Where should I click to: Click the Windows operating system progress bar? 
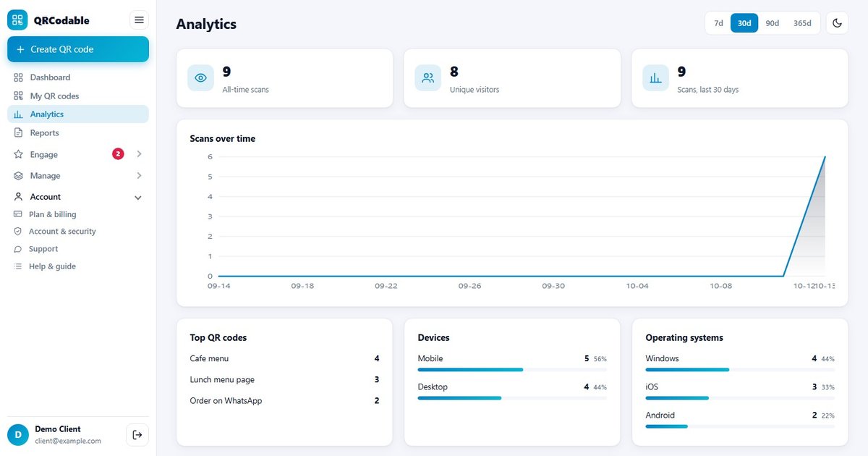coord(740,370)
